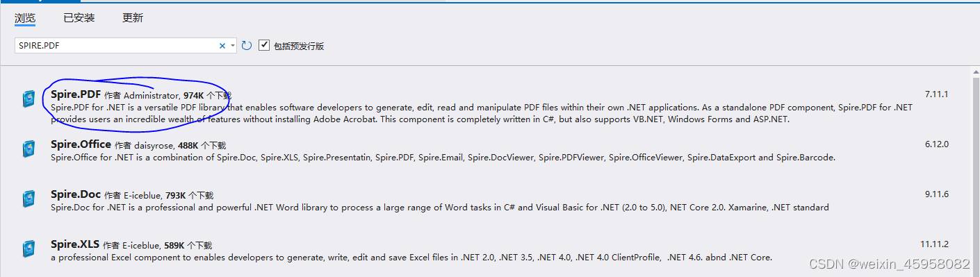Image resolution: width=980 pixels, height=277 pixels.
Task: Click the package list scrollbar up arrow
Action: tap(974, 72)
